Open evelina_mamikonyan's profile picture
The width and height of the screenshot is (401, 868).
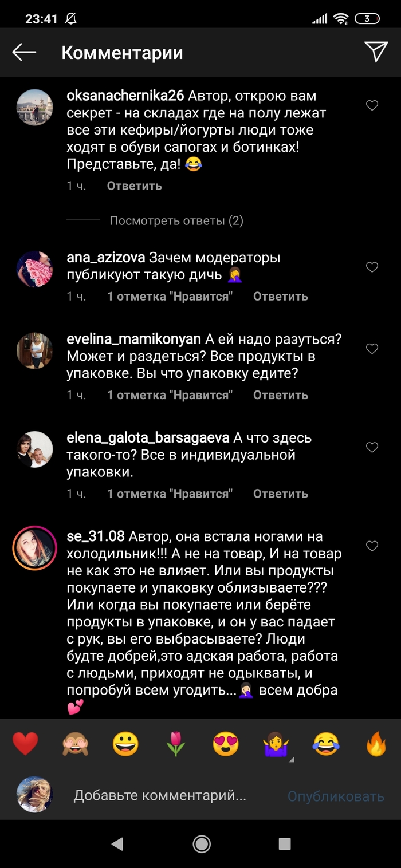[35, 350]
